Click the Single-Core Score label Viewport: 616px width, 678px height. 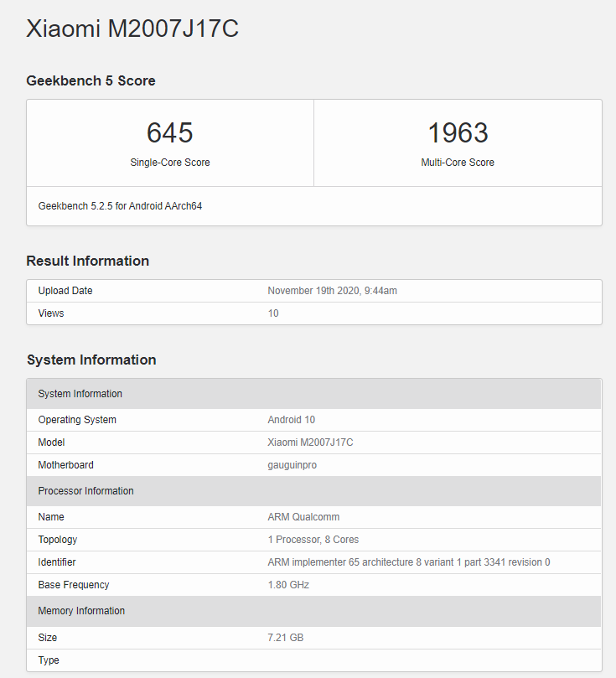(x=169, y=163)
